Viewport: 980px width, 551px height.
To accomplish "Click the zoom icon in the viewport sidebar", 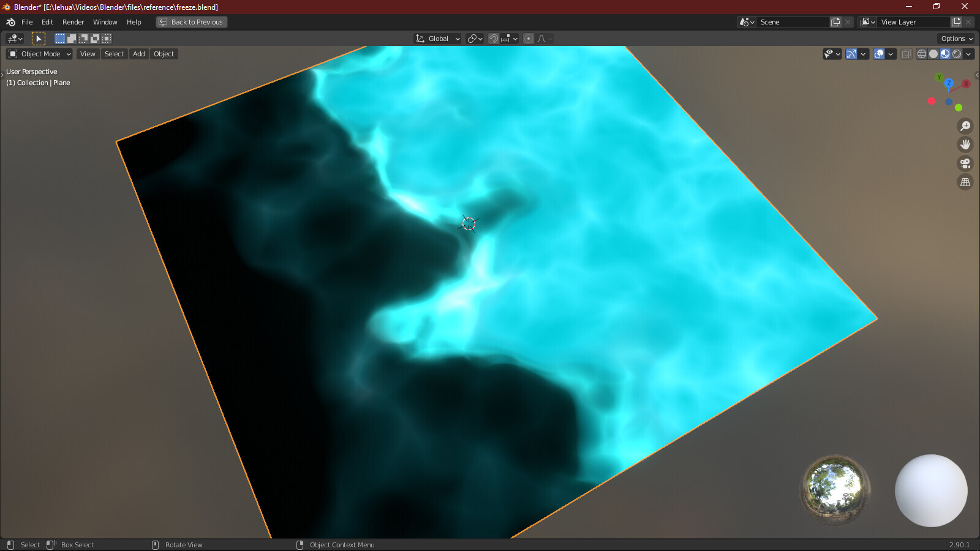I will 965,126.
